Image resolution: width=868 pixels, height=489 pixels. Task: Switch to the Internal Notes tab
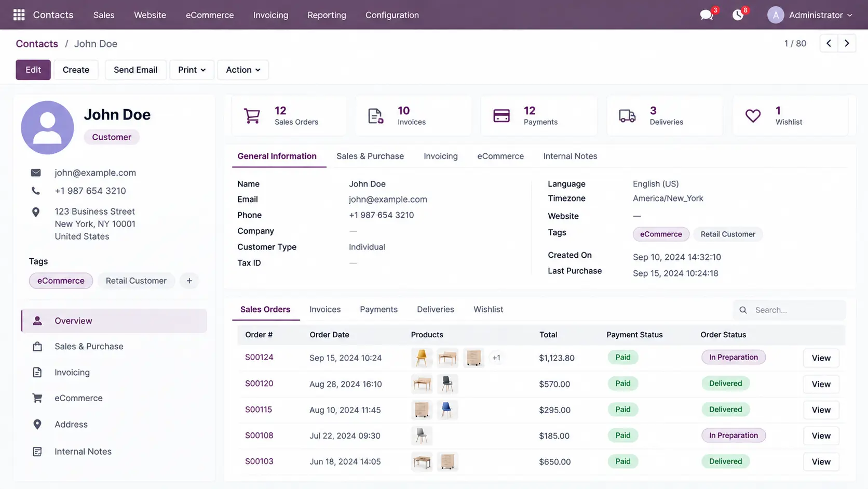[x=570, y=156]
